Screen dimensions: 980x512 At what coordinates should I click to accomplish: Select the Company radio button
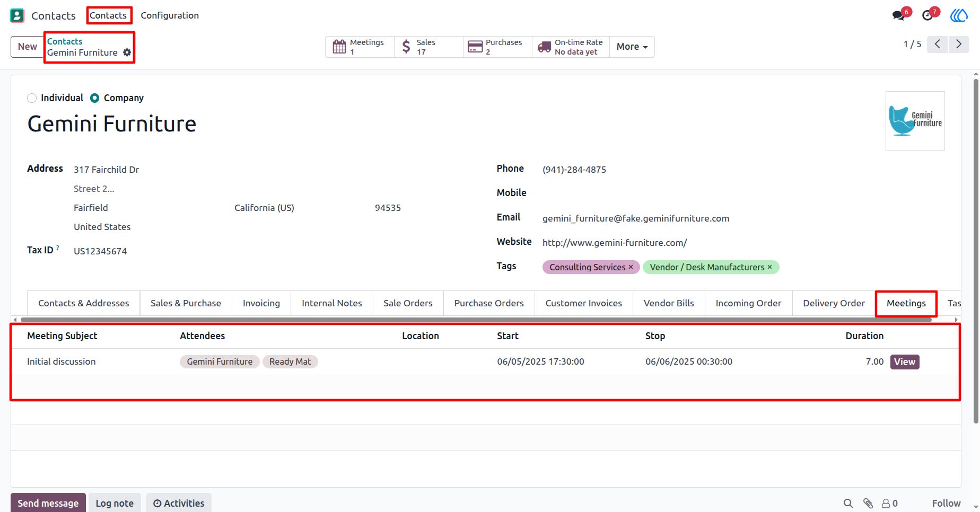[94, 98]
